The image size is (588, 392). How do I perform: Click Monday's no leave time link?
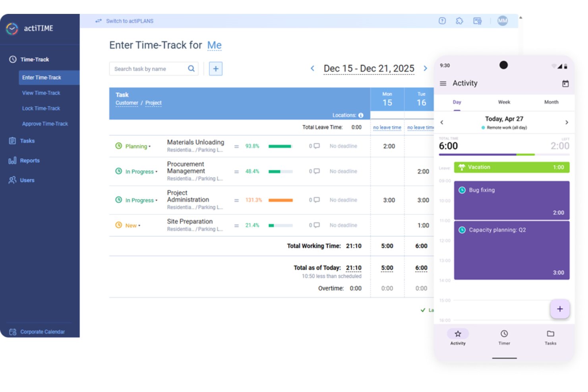387,127
